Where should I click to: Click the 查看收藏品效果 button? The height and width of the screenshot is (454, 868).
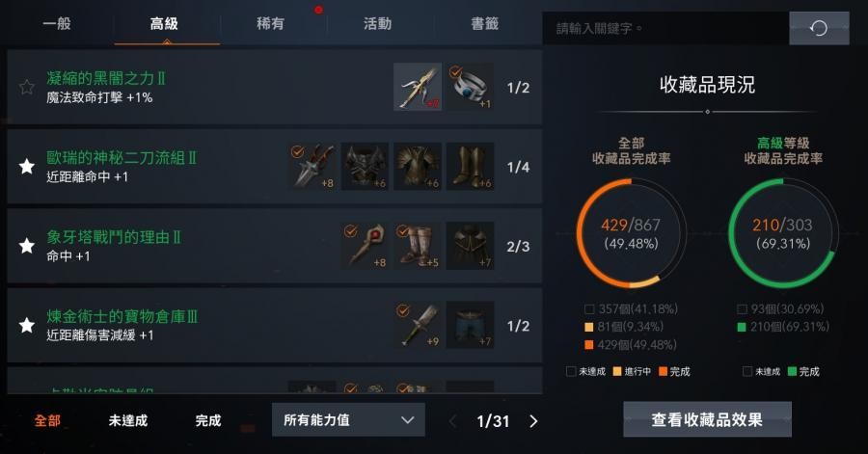coord(707,419)
